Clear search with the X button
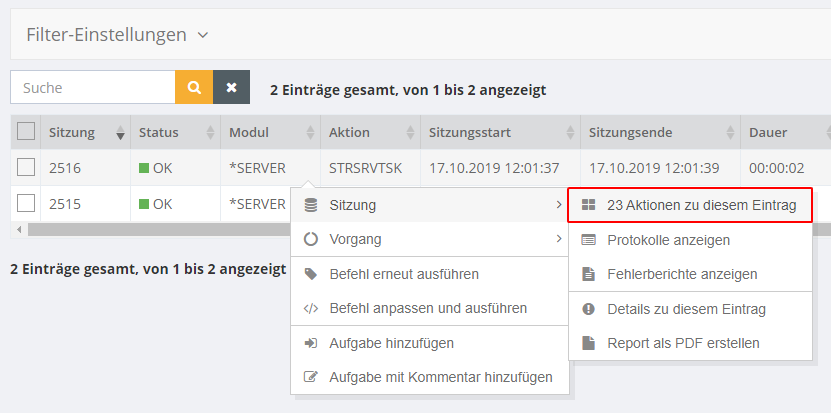 pyautogui.click(x=231, y=87)
